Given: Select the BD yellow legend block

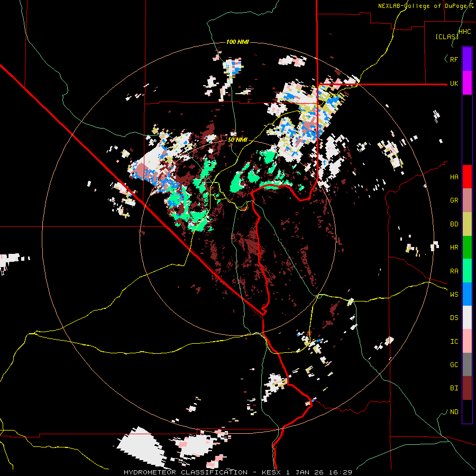Looking at the screenshot, I should [467, 224].
